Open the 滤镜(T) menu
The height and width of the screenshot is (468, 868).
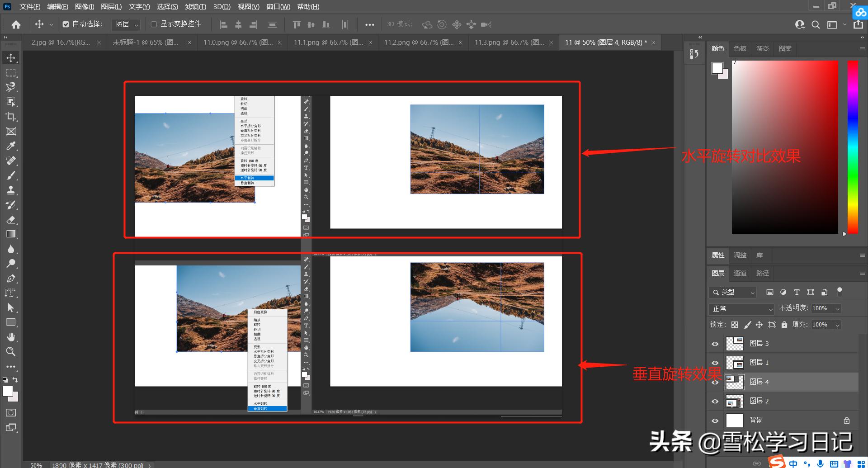click(x=195, y=6)
